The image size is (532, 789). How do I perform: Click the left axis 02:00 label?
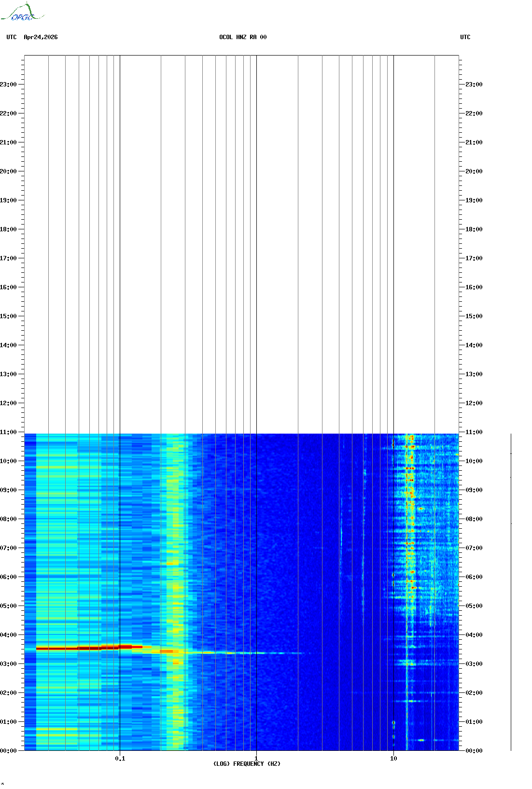click(x=8, y=693)
